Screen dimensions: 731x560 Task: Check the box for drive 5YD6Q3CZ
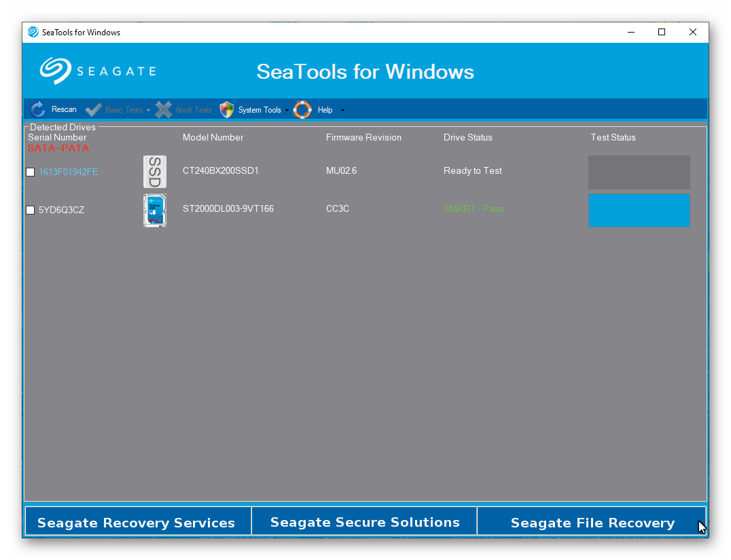click(x=31, y=210)
